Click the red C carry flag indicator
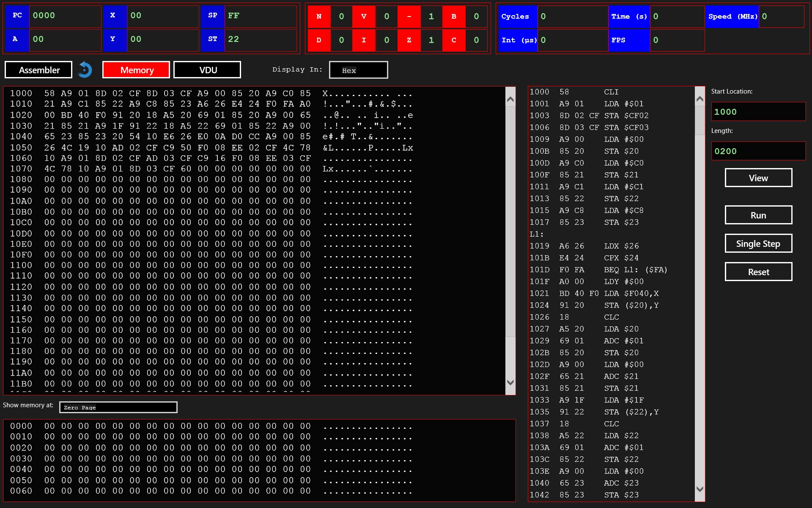Image resolution: width=812 pixels, height=508 pixels. [x=454, y=40]
